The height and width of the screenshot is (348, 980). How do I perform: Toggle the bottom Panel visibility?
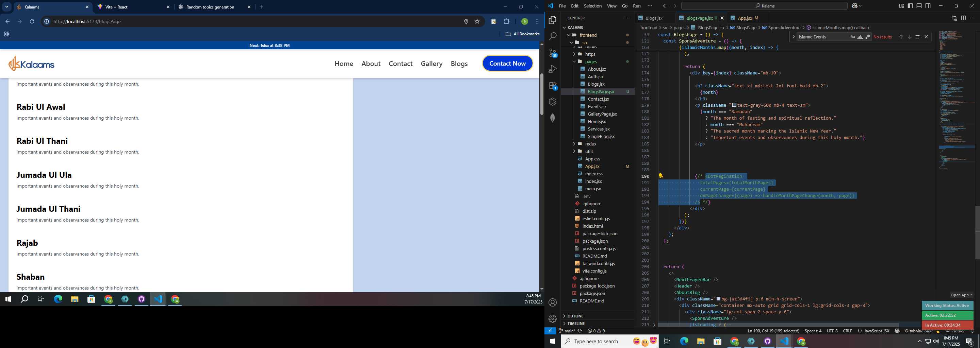[919, 6]
